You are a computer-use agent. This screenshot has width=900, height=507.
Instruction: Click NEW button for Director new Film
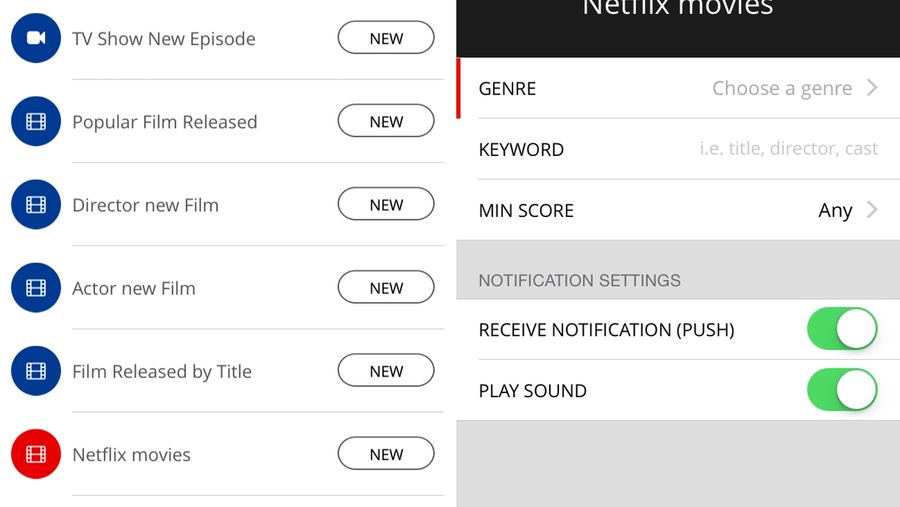tap(386, 204)
